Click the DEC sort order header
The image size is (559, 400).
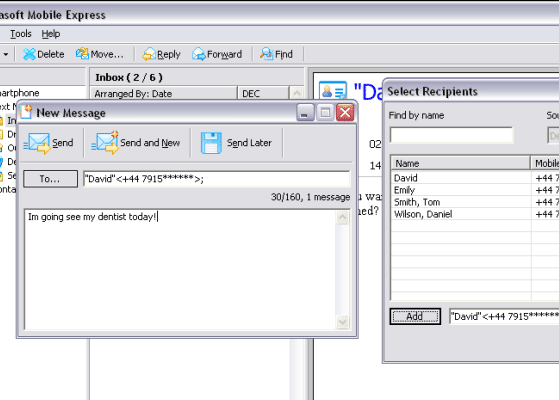pyautogui.click(x=263, y=94)
